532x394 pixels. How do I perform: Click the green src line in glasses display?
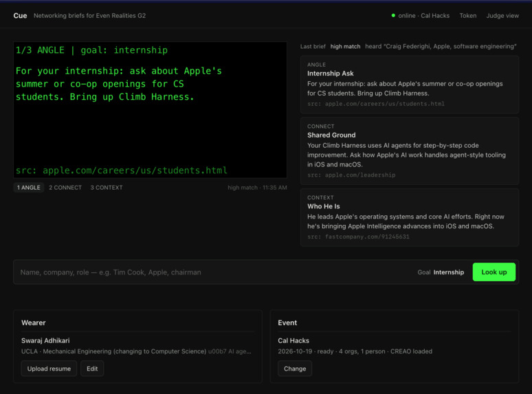pos(122,171)
